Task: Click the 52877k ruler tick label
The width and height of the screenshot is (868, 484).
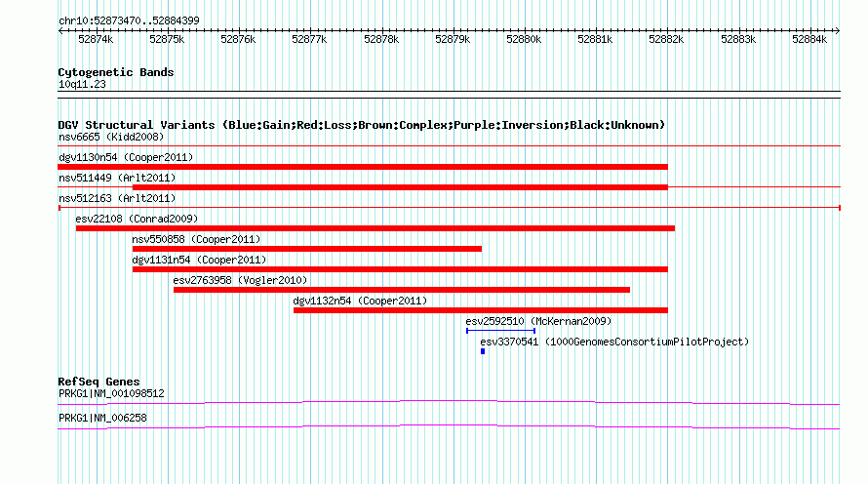Action: [309, 39]
